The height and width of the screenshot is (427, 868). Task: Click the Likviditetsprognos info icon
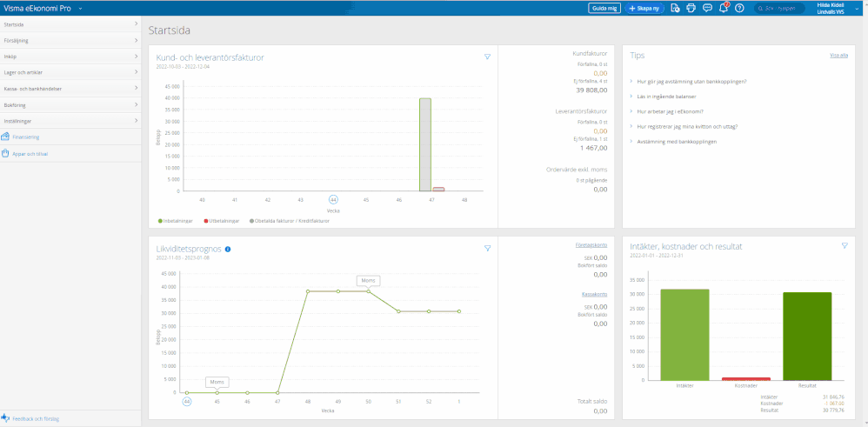228,249
